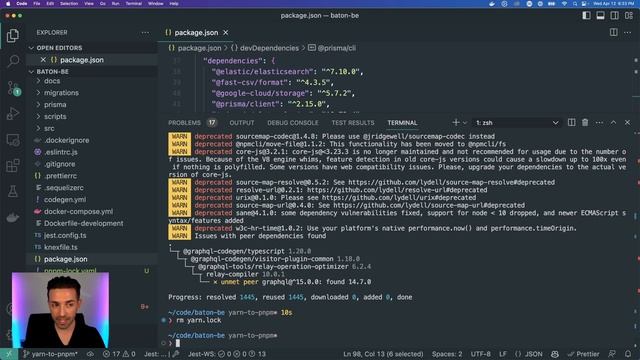Expand the docs folder

tap(52, 81)
